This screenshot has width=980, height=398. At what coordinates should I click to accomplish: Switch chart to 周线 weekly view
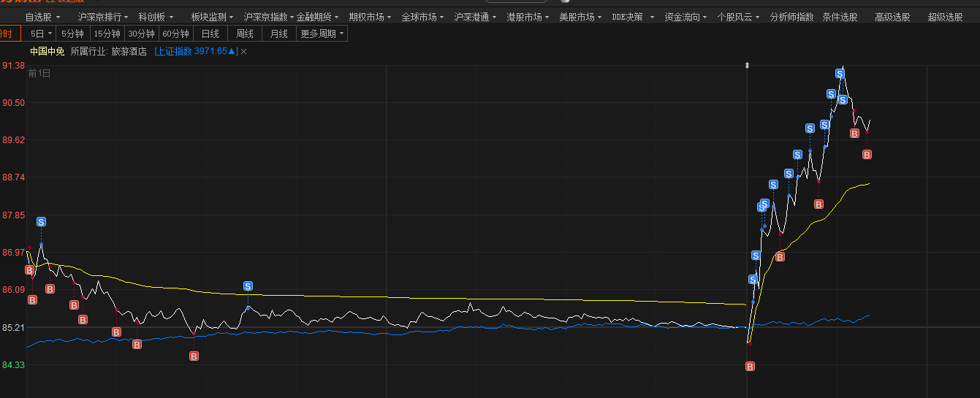click(245, 34)
